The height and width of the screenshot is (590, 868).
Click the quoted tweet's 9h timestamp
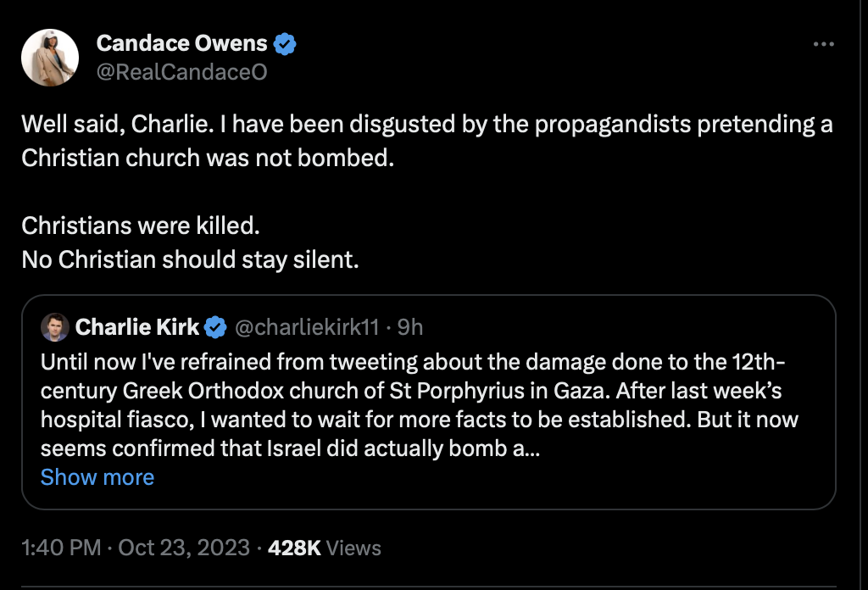[410, 326]
